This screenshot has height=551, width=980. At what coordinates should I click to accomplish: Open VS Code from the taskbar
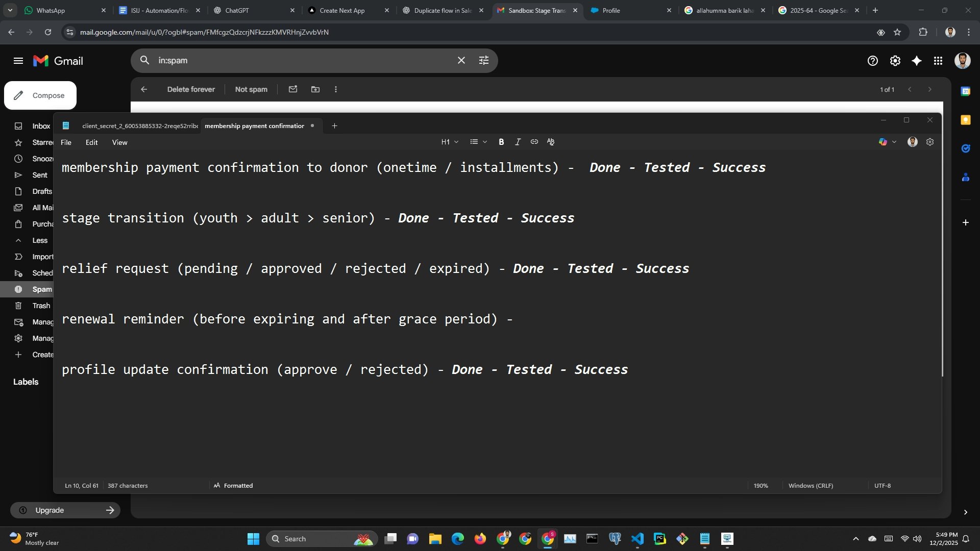pos(637,539)
